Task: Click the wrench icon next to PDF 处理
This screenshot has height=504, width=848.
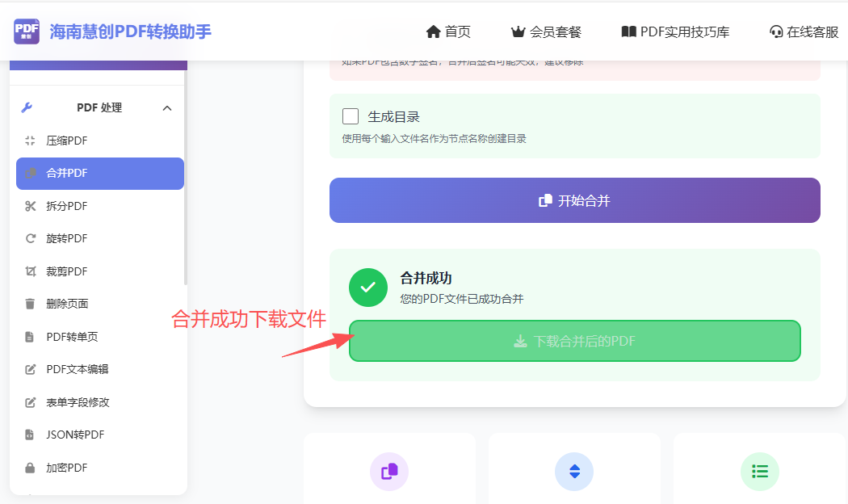Action: pyautogui.click(x=27, y=107)
